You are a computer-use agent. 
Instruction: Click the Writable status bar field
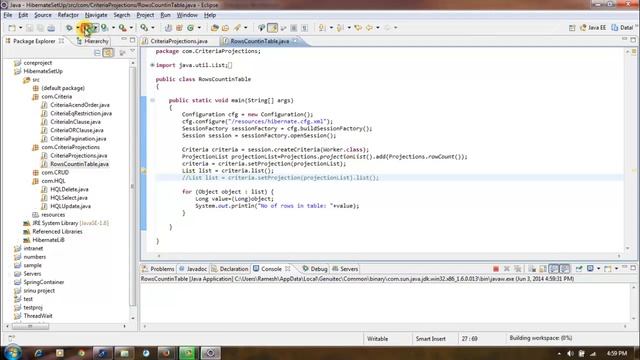[377, 339]
